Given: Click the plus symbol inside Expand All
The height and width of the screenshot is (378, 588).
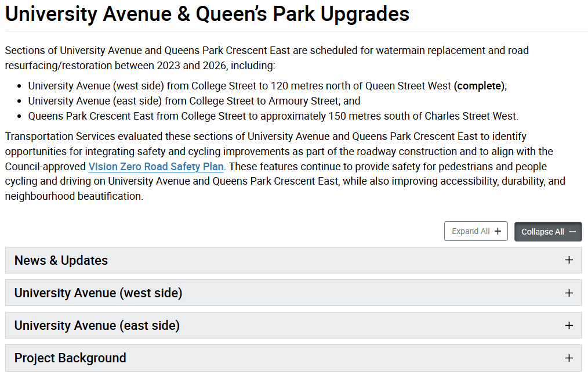Looking at the screenshot, I should pos(498,231).
